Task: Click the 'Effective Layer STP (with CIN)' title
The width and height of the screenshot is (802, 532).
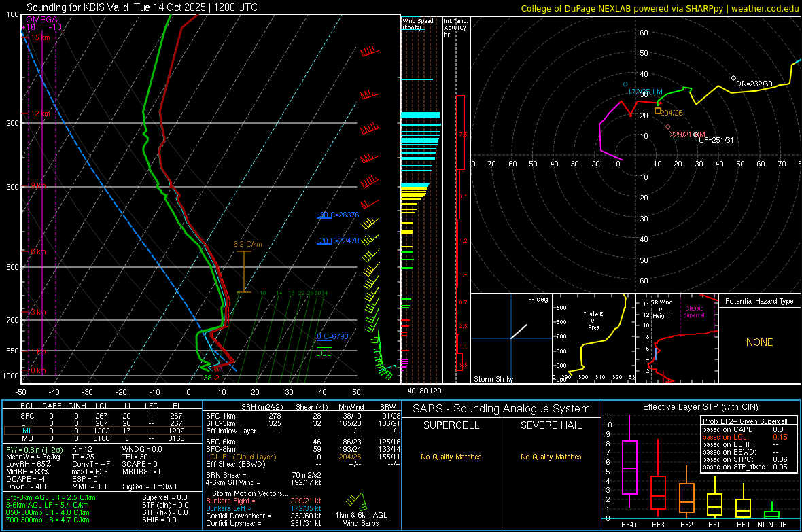Action: [x=700, y=407]
